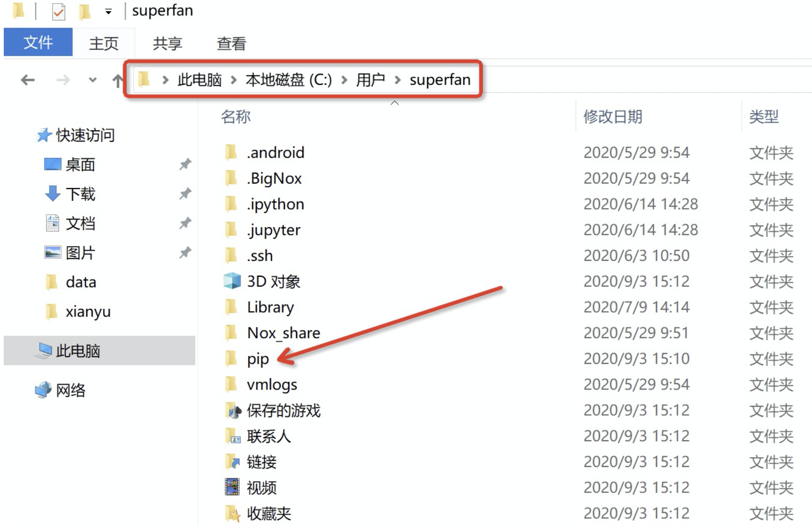Open the 文件 menu tab
Viewport: 812px width, 531px height.
(38, 43)
